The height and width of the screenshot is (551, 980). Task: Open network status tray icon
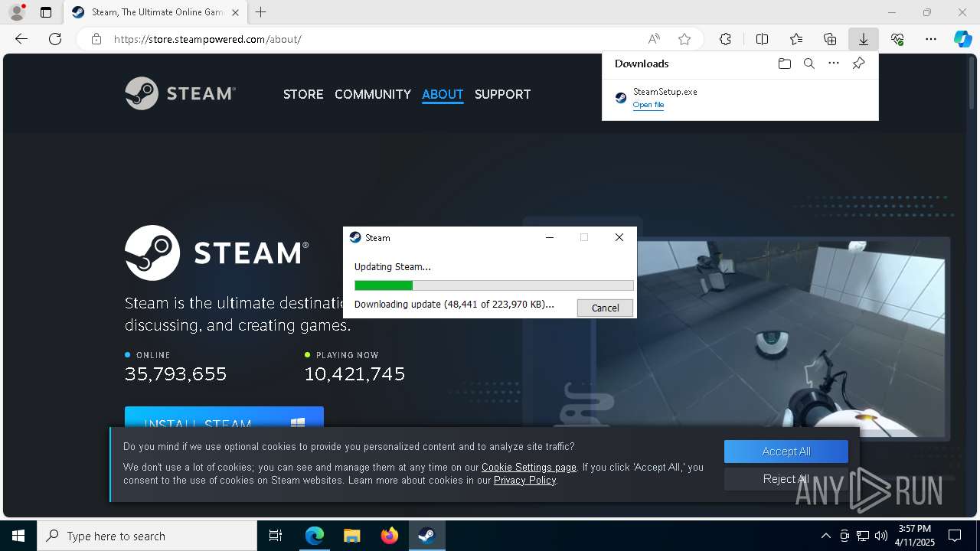pos(862,536)
